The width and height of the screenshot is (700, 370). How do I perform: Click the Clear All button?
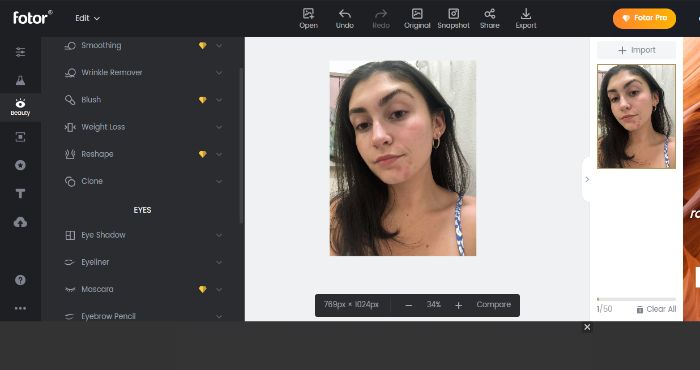coord(656,309)
